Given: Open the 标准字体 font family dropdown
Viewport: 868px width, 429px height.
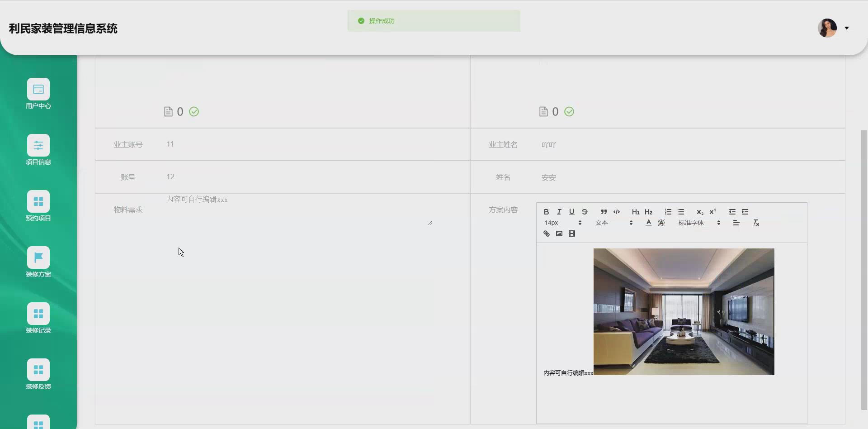Looking at the screenshot, I should click(x=692, y=223).
